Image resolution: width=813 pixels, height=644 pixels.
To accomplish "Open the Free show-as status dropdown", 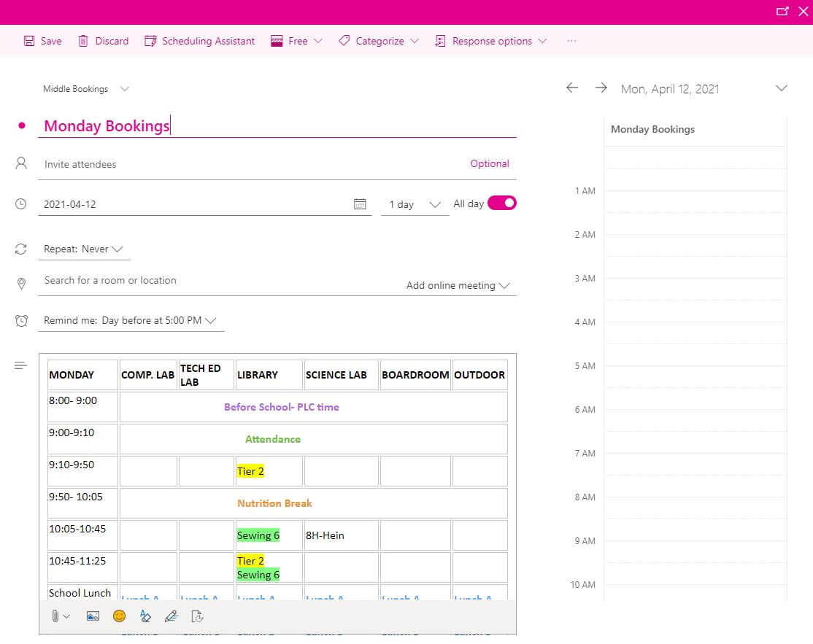I will tap(296, 41).
